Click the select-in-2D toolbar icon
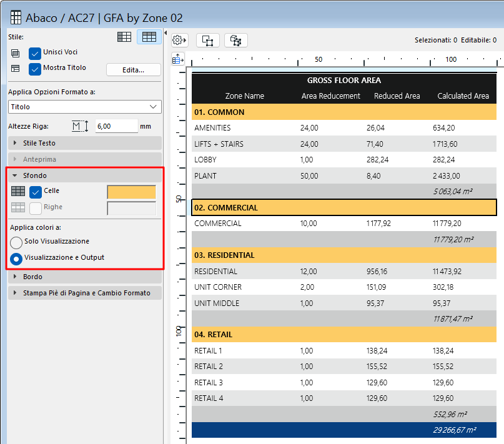504x444 pixels. [x=207, y=40]
